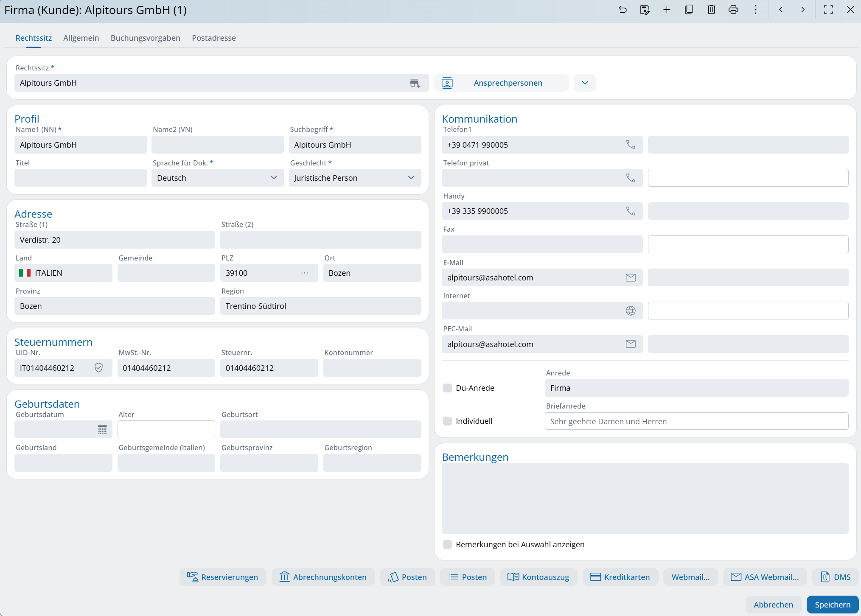Click the phone icon next to Telefon1
Image resolution: width=861 pixels, height=616 pixels.
(631, 145)
